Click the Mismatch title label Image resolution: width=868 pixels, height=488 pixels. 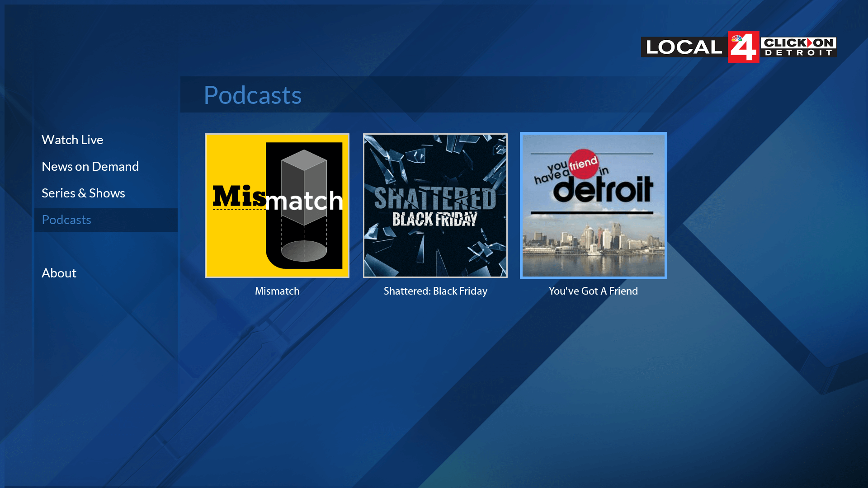tap(277, 291)
